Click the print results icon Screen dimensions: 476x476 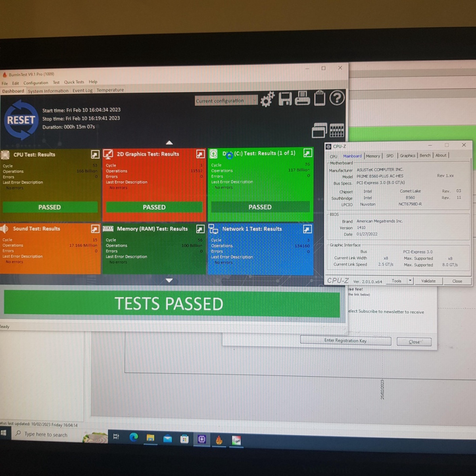[302, 98]
